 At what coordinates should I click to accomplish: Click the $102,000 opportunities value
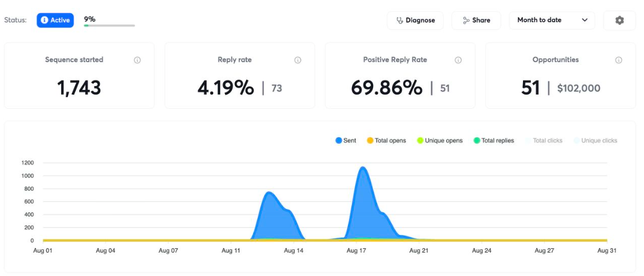point(579,88)
